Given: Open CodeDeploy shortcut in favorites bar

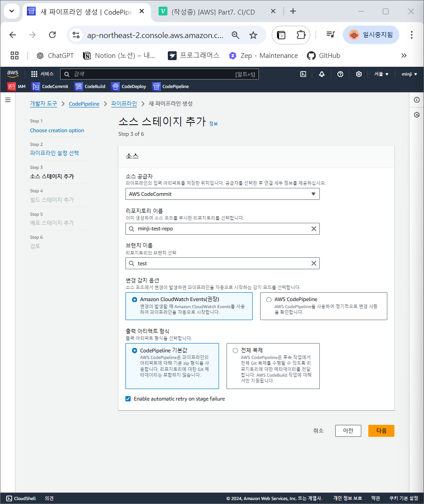Looking at the screenshot, I should [129, 87].
